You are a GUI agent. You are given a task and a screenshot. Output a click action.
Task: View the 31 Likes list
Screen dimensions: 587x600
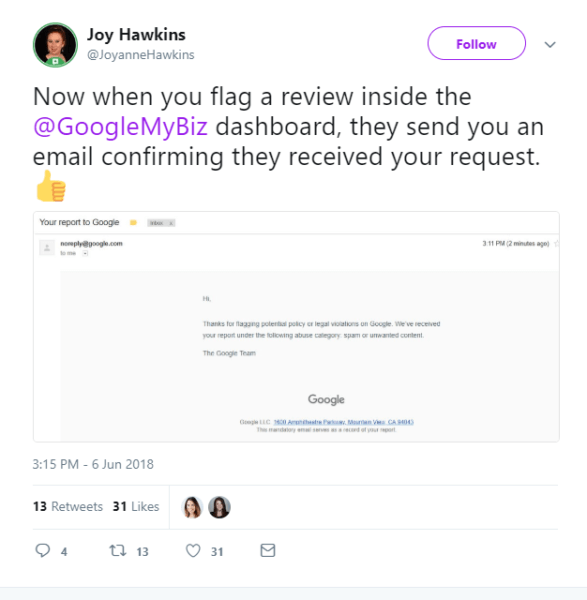coord(136,507)
